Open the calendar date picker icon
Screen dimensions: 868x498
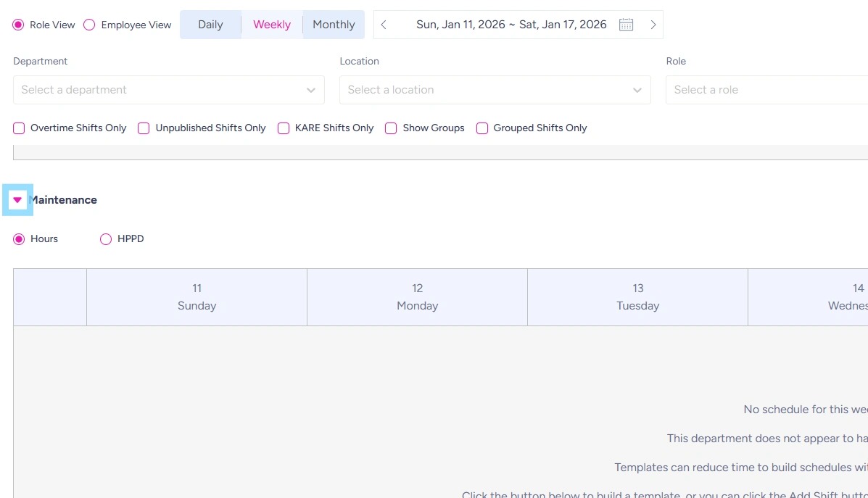626,25
